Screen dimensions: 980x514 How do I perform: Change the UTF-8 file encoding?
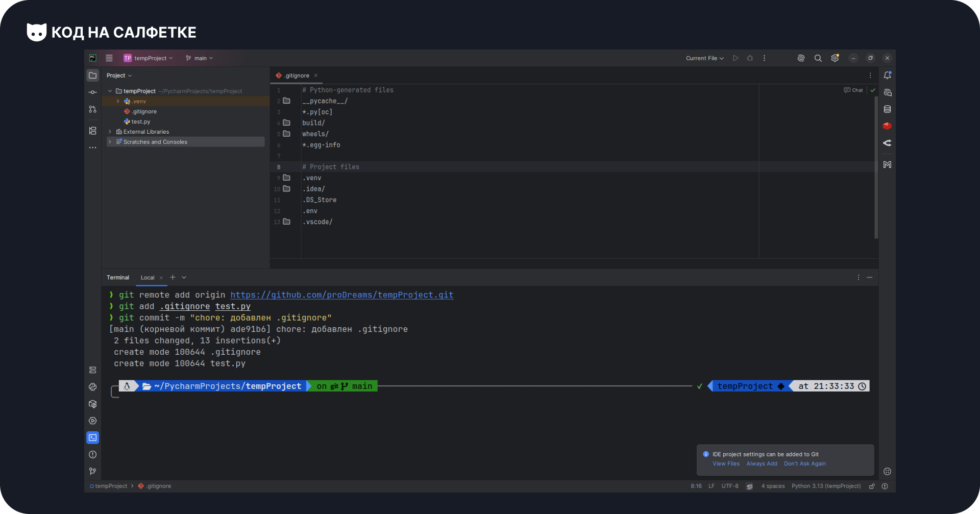click(x=730, y=486)
